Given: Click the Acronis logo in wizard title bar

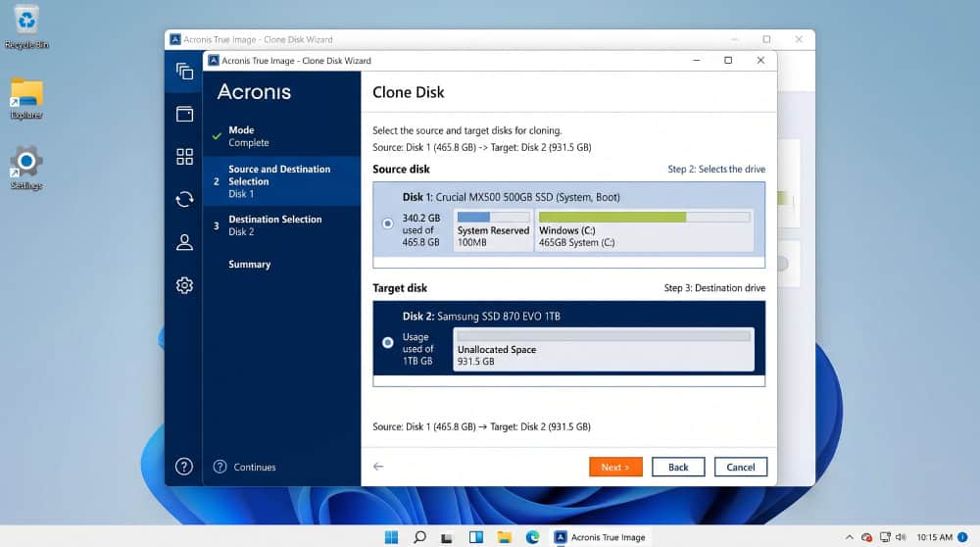Looking at the screenshot, I should 214,61.
